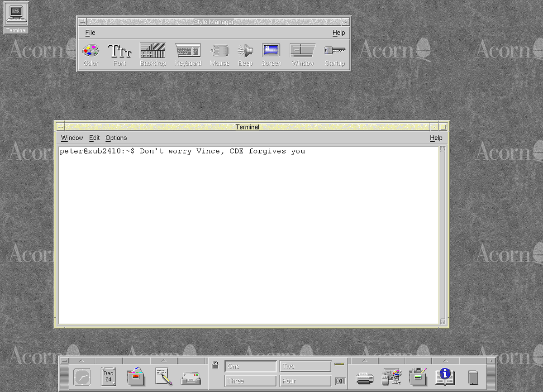Open the Terminal Options menu

click(x=116, y=138)
